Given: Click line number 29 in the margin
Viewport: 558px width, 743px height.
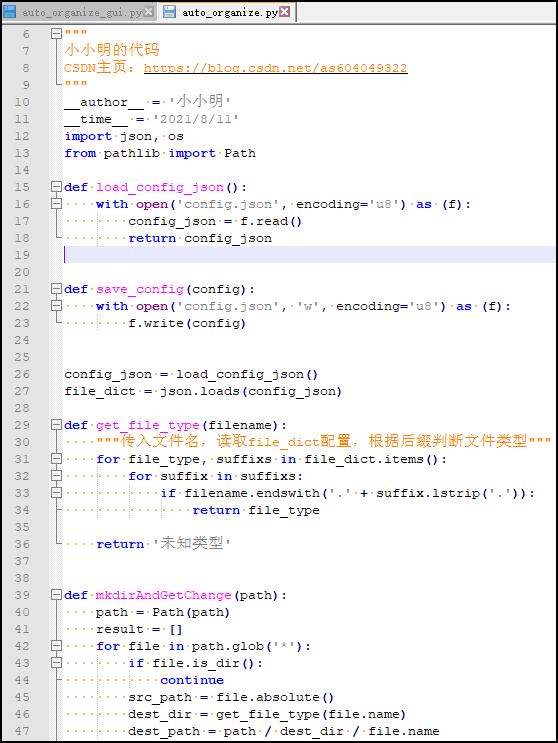Looking at the screenshot, I should (x=22, y=425).
